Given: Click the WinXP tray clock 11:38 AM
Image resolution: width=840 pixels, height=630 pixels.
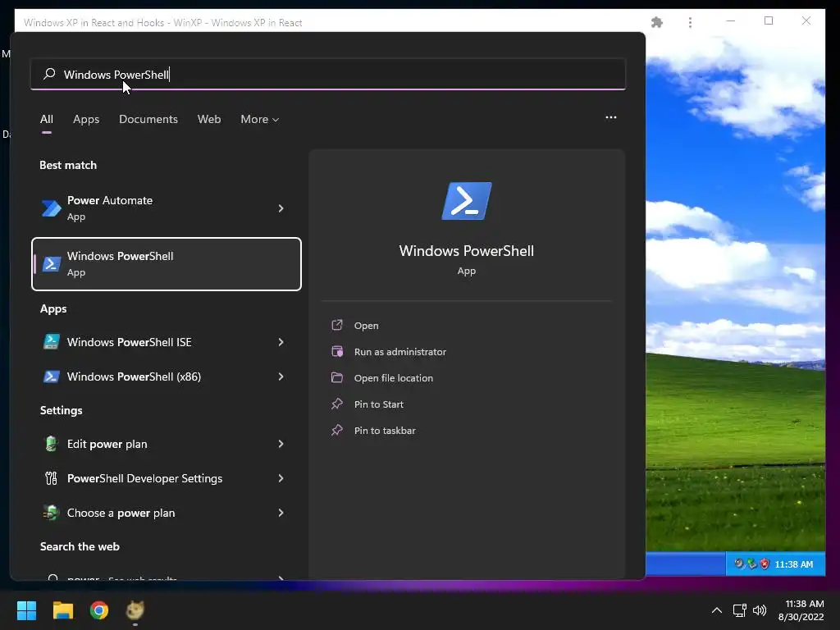Looking at the screenshot, I should [794, 564].
